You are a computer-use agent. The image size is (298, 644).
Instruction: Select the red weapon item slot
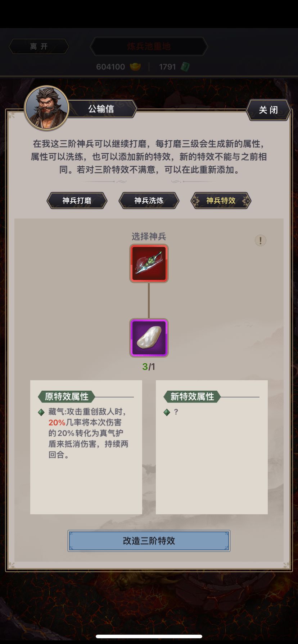149,263
